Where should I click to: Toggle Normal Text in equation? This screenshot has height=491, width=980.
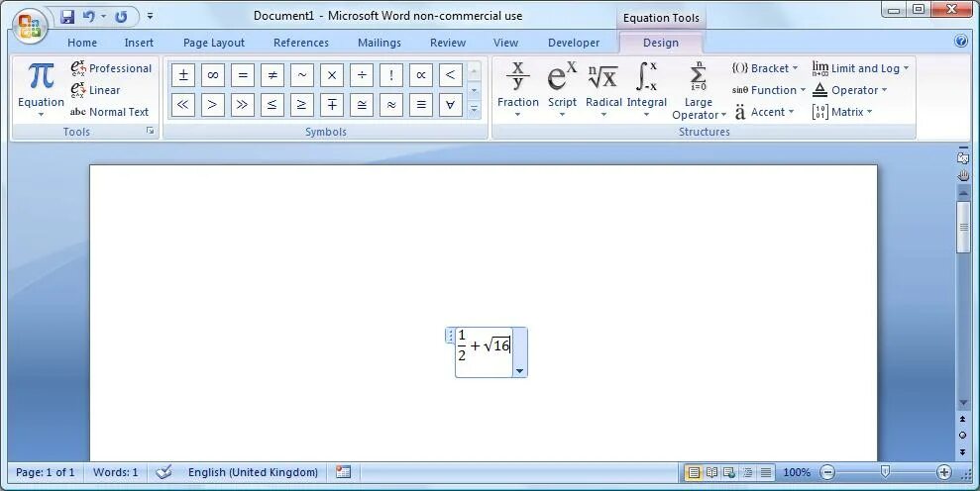coord(109,112)
